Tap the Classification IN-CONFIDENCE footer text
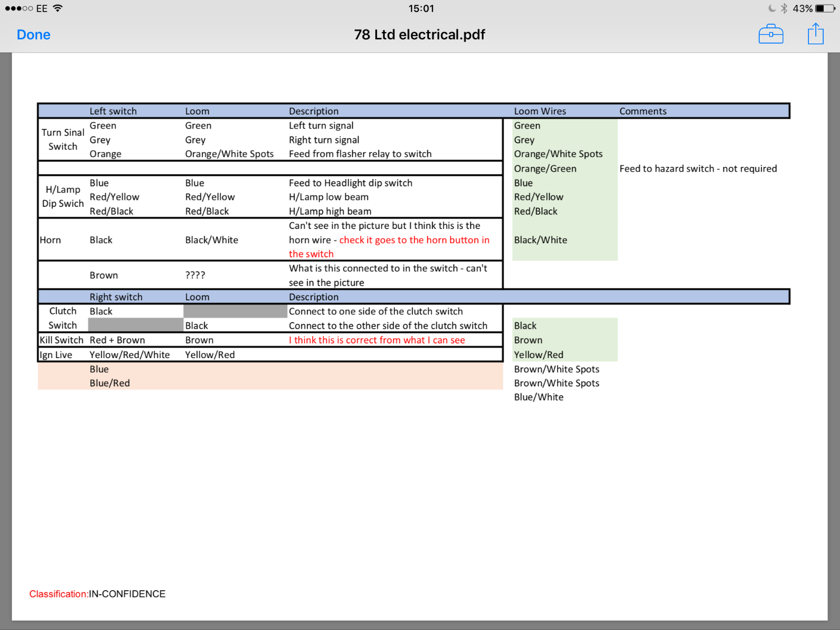 click(x=97, y=594)
